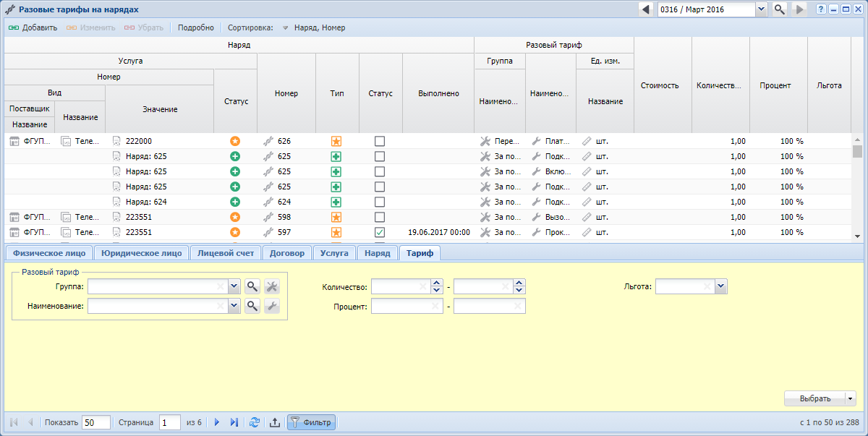Uncheck the completed checkbox for order 597
The image size is (868, 436).
(380, 232)
